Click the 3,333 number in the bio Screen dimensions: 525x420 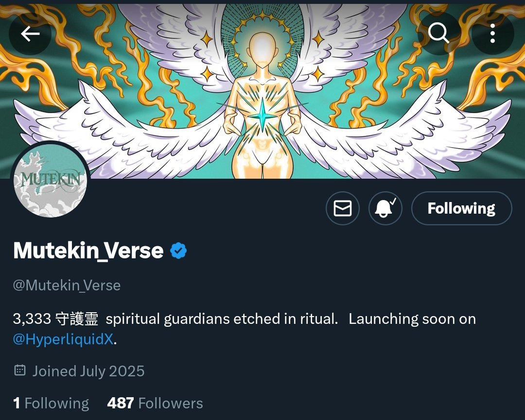[32, 319]
